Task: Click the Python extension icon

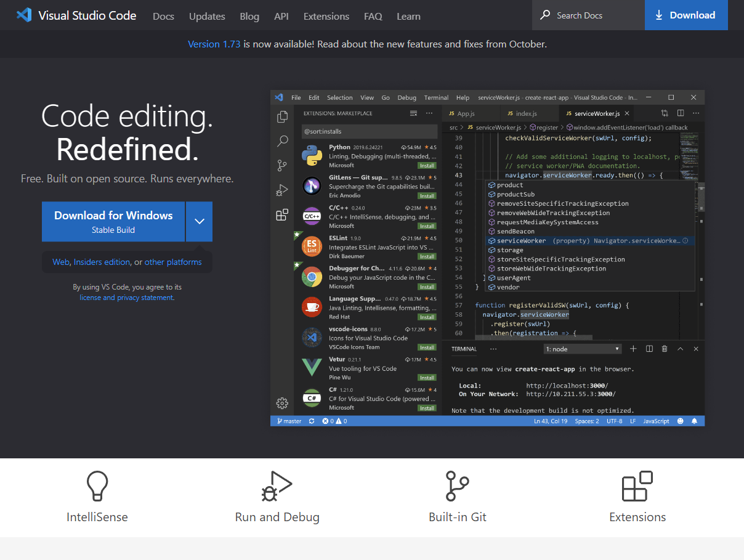Action: (x=312, y=156)
